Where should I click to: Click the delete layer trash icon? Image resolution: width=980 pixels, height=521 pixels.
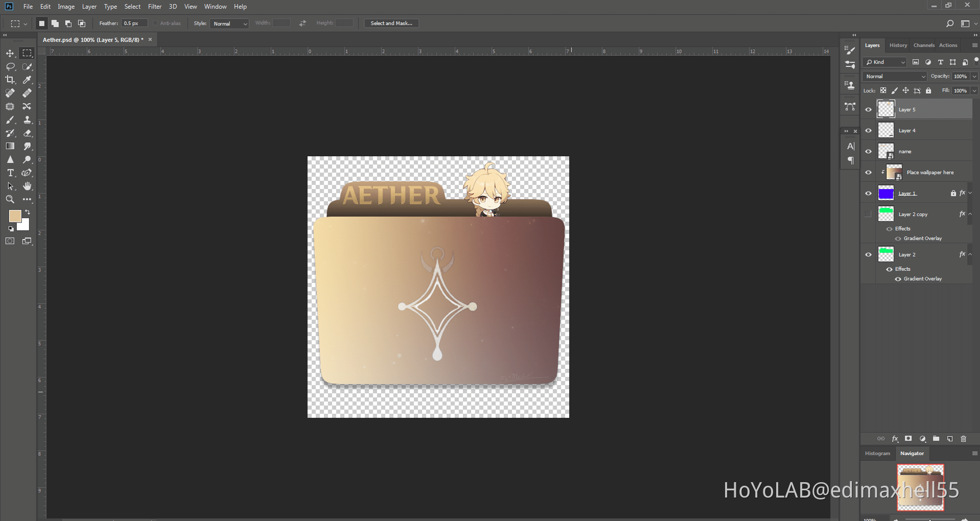pos(963,439)
